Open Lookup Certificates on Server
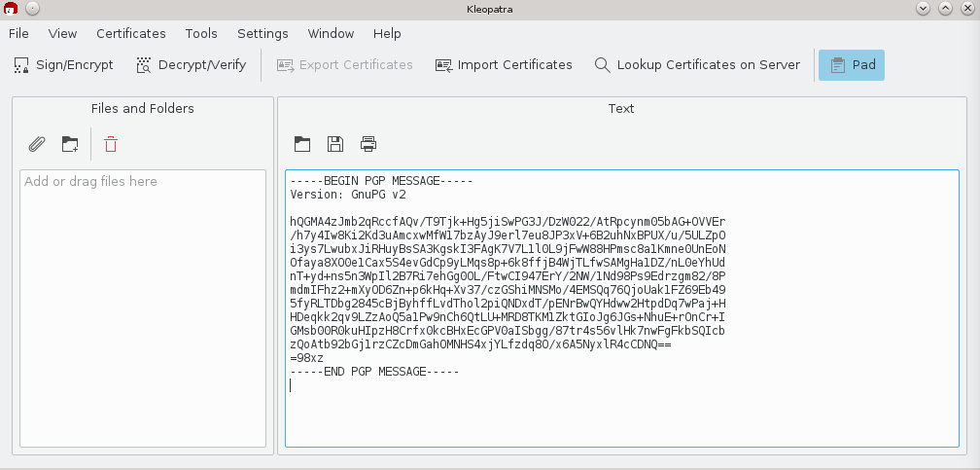The width and height of the screenshot is (980, 470). 696,65
